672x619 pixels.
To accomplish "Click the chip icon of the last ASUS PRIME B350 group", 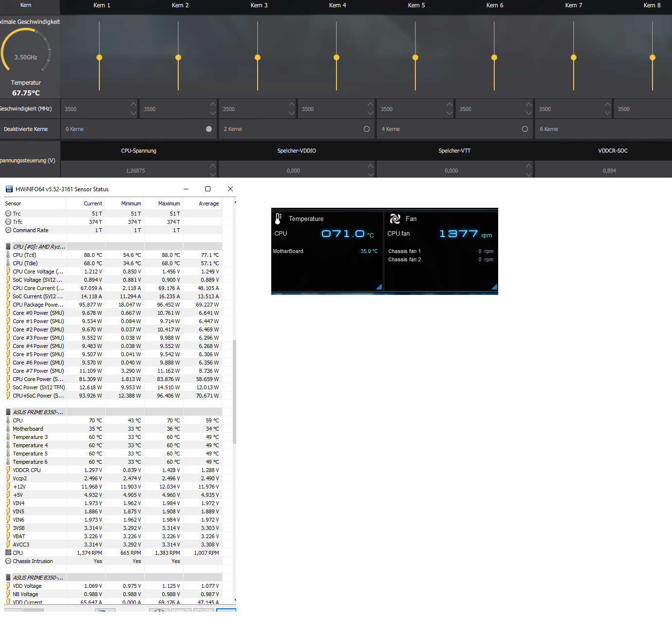I will pyautogui.click(x=8, y=578).
